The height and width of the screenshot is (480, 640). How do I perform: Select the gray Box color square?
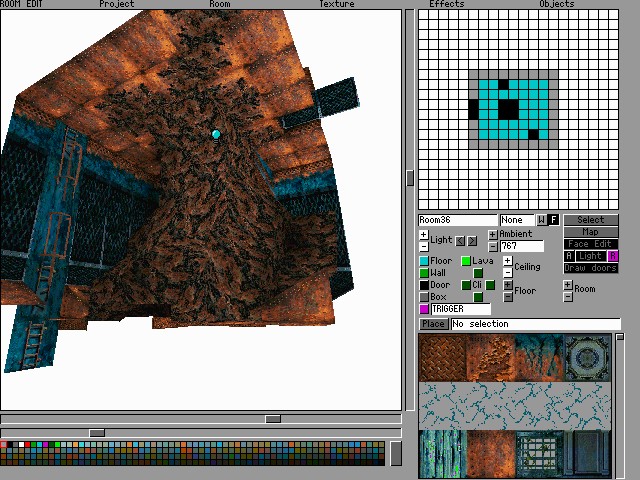(x=424, y=297)
